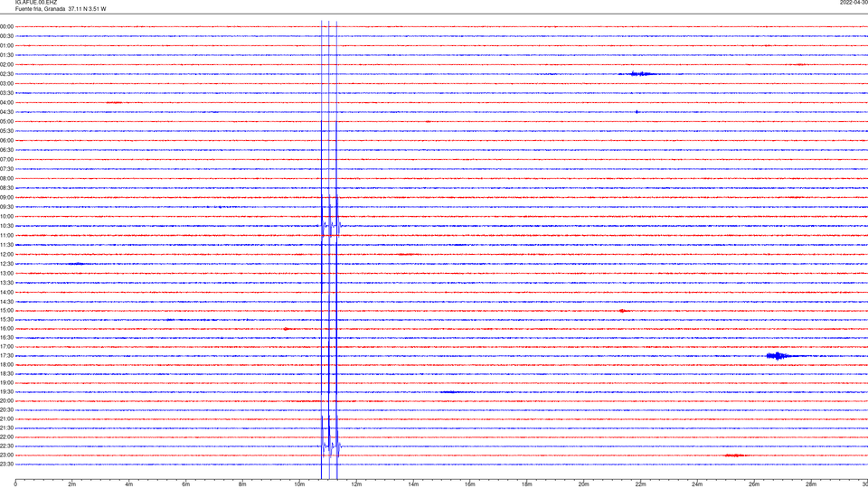The image size is (868, 488).
Task: Select the 23:30 trace label
Action: [6, 465]
